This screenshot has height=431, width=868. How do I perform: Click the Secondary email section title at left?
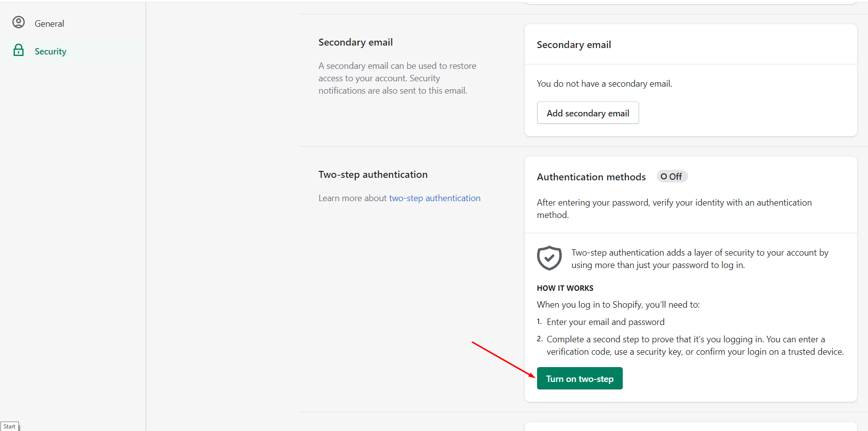(x=356, y=42)
